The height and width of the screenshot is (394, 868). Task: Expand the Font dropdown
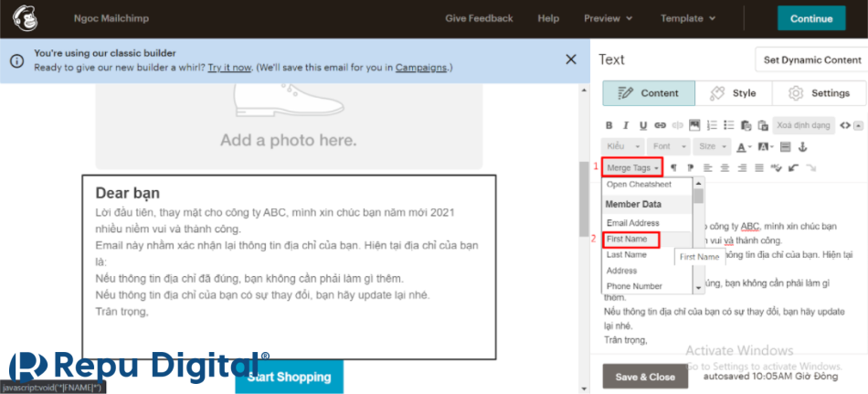tap(666, 146)
